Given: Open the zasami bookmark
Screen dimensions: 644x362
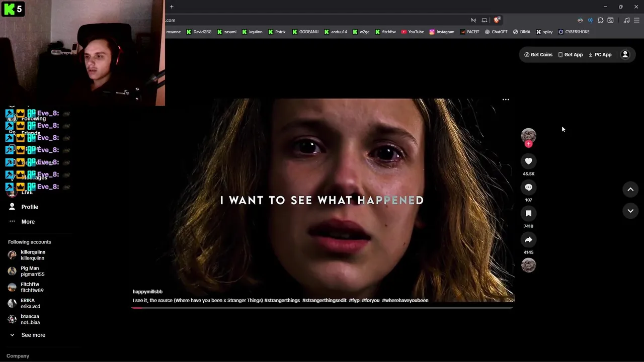Looking at the screenshot, I should 227,32.
